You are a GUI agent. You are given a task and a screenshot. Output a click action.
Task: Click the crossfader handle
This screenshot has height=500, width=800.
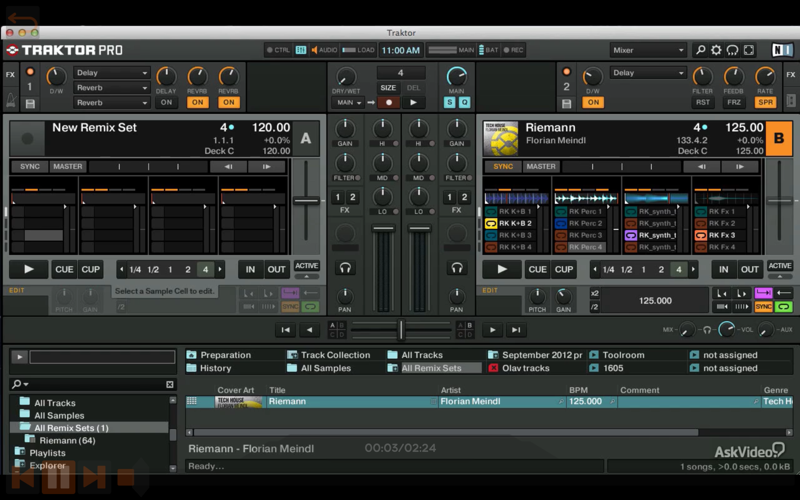401,330
